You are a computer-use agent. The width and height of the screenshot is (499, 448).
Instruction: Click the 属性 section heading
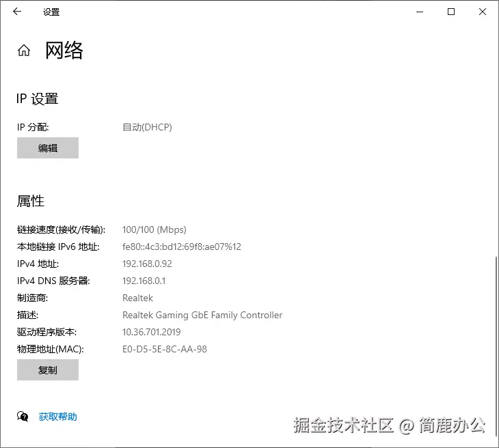point(31,201)
